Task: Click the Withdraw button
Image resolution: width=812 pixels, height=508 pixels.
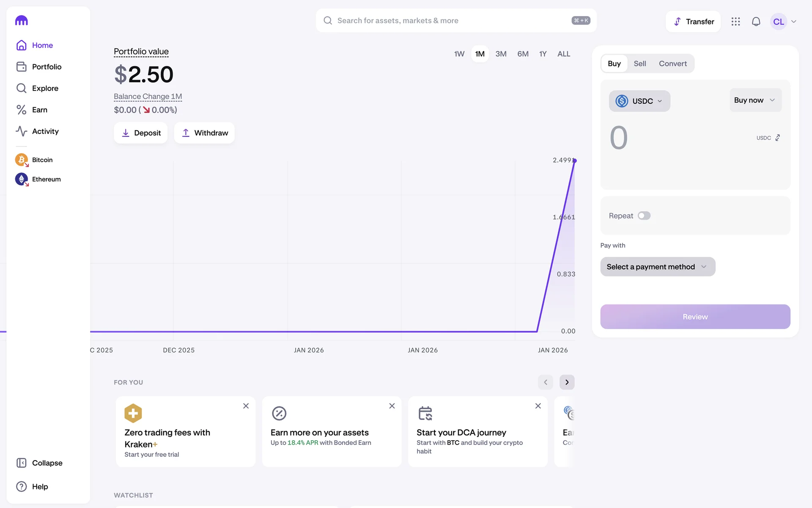Action: click(x=204, y=133)
